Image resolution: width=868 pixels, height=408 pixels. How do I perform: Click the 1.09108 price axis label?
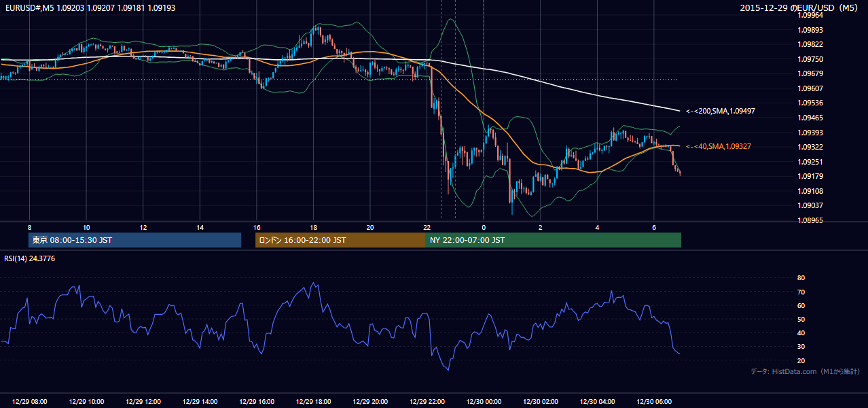pyautogui.click(x=811, y=191)
